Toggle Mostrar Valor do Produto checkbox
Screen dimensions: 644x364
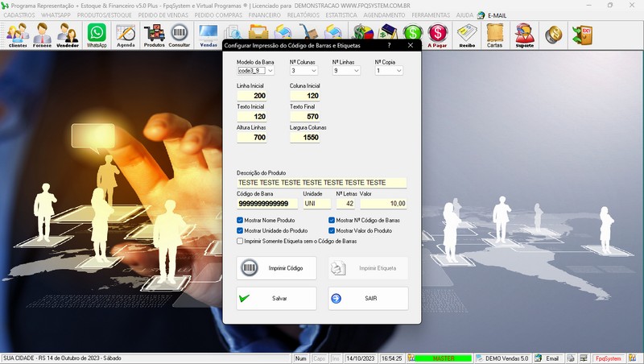click(332, 230)
